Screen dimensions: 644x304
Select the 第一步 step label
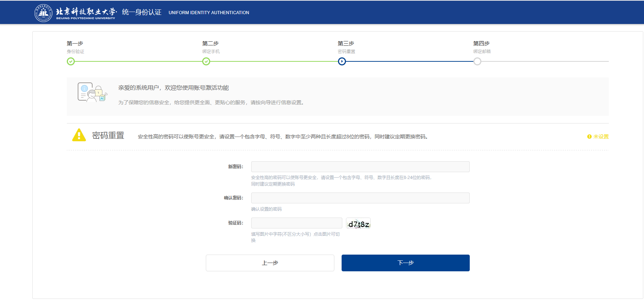75,43
